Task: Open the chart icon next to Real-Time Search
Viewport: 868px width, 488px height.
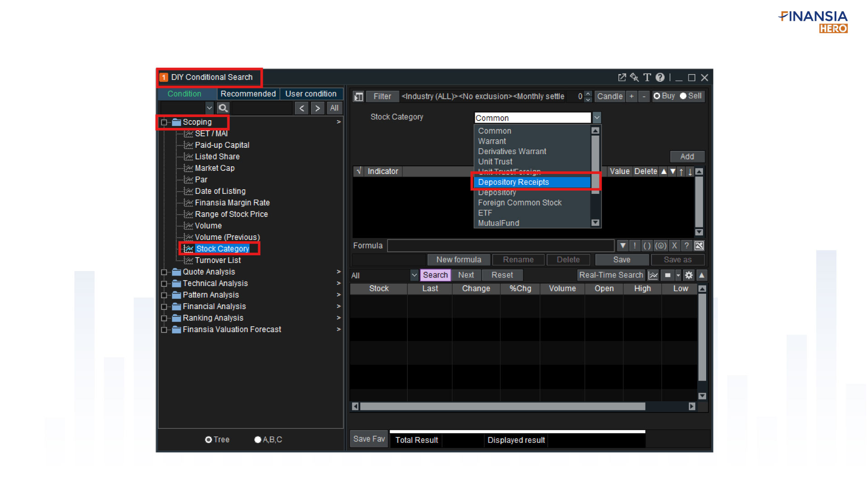Action: tap(653, 275)
